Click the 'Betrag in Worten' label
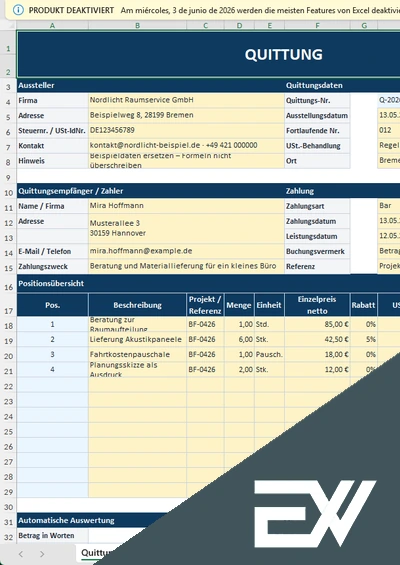Image resolution: width=400 pixels, height=565 pixels. coord(52,535)
